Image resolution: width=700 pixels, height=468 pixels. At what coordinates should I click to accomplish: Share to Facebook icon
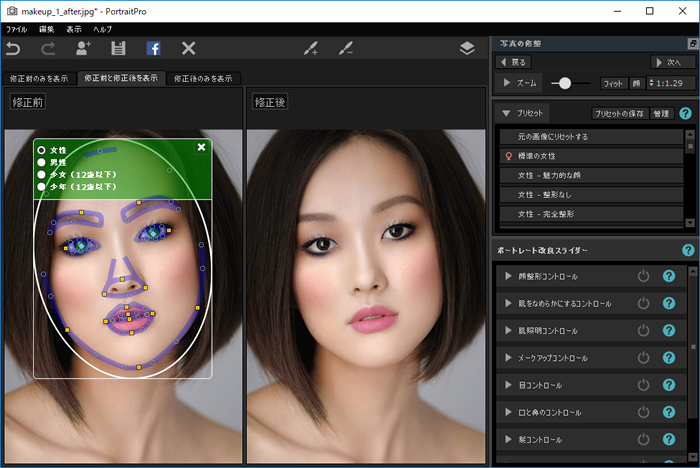(154, 48)
